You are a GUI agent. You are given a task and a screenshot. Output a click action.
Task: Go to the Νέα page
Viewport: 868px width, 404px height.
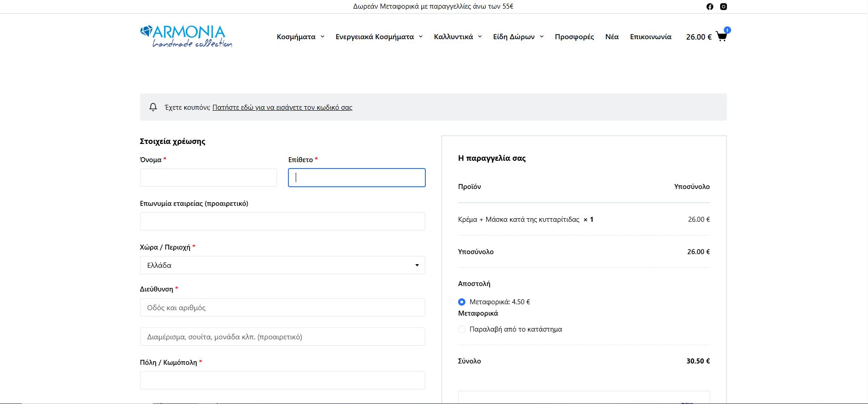tap(612, 36)
